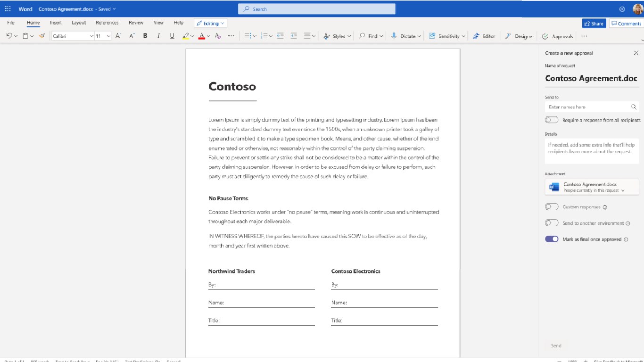Screen dimensions: 644x362
Task: Open the Designer tool
Action: pyautogui.click(x=520, y=36)
